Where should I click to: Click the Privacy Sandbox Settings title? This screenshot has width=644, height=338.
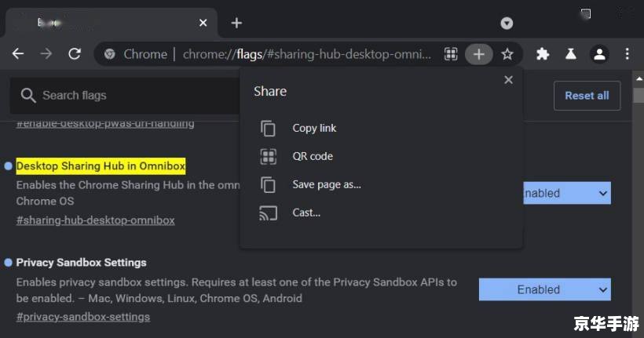pyautogui.click(x=82, y=263)
